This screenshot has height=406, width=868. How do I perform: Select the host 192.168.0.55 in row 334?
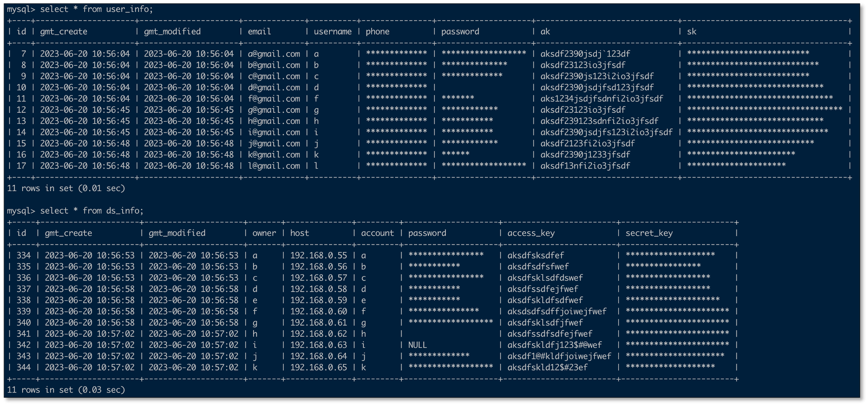tap(318, 255)
